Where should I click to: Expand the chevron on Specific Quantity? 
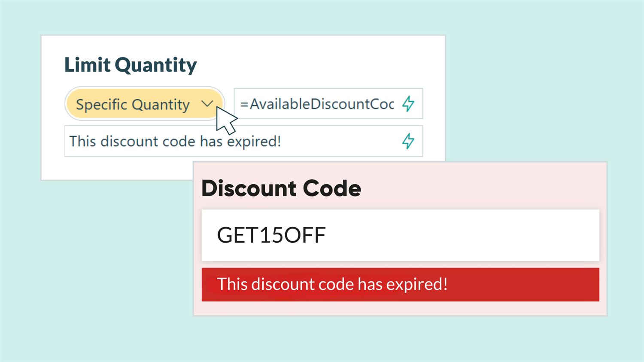click(207, 104)
